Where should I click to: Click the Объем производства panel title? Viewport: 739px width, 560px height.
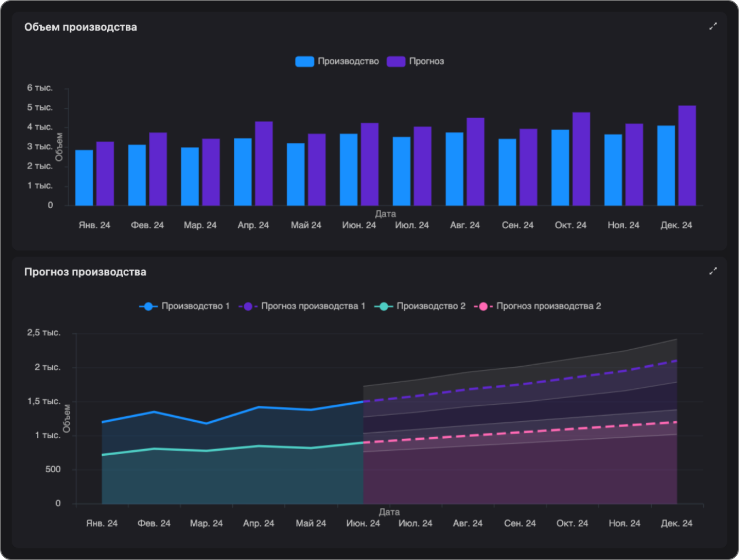(x=81, y=27)
